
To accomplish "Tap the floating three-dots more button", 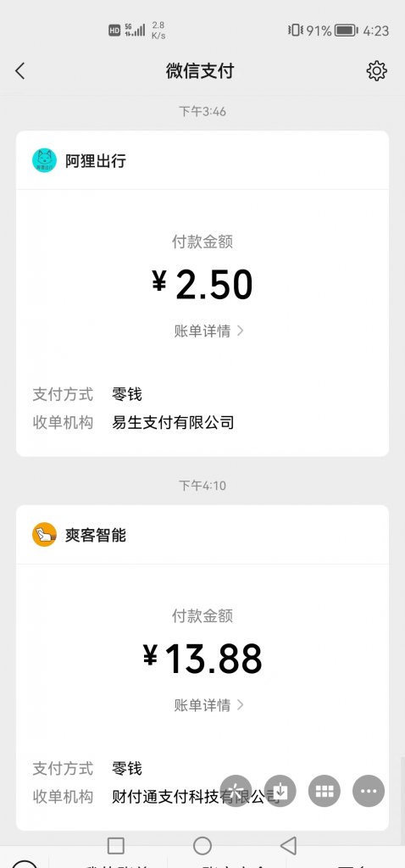I will point(369,791).
